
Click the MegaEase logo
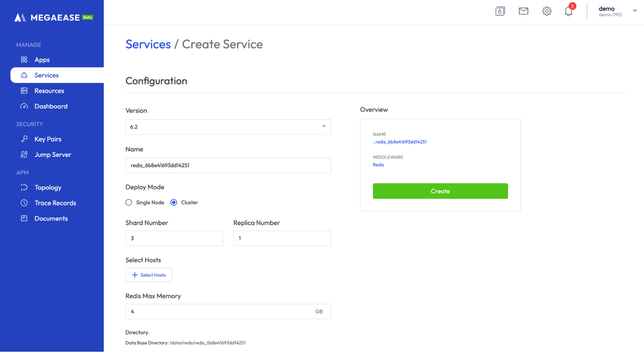53,17
